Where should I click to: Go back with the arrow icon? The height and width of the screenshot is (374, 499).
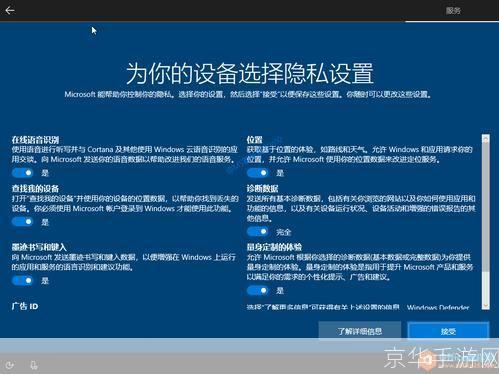pyautogui.click(x=10, y=11)
